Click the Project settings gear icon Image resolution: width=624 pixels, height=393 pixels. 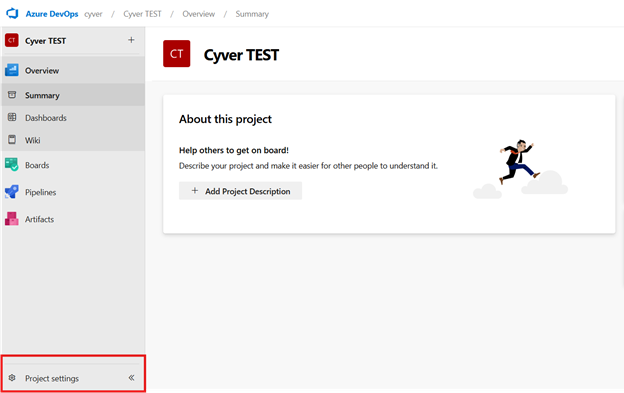(12, 377)
